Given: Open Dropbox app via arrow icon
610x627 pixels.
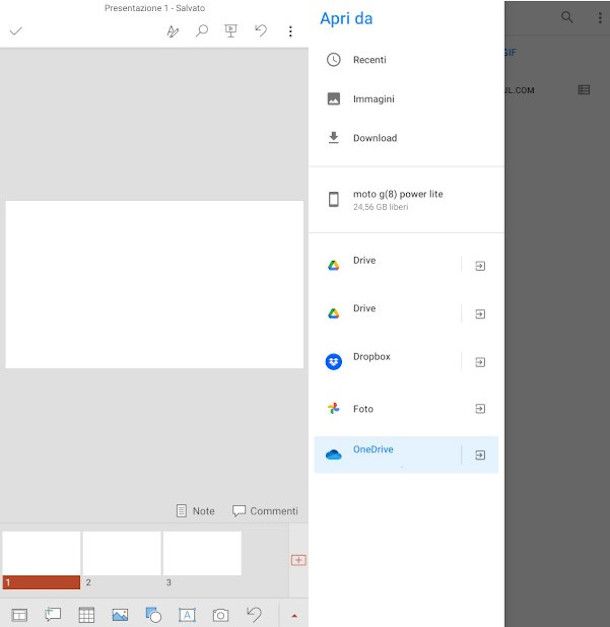Looking at the screenshot, I should [480, 362].
